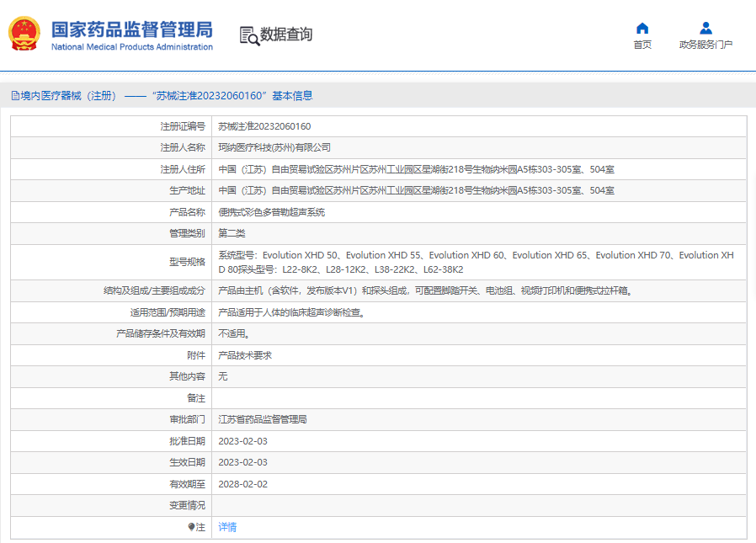
Task: Click 便携式彩色多普勒超声系统 product name
Action: click(271, 212)
